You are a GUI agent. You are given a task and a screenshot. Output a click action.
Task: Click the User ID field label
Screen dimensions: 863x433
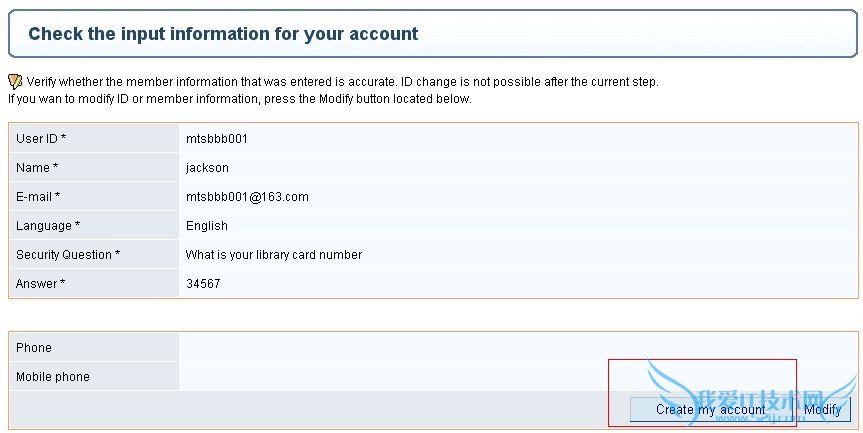click(41, 138)
